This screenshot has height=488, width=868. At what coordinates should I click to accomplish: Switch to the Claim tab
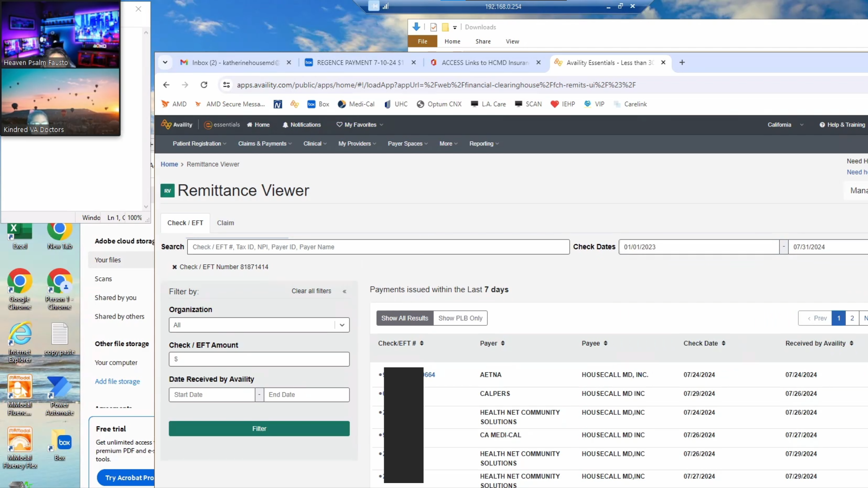click(x=225, y=223)
